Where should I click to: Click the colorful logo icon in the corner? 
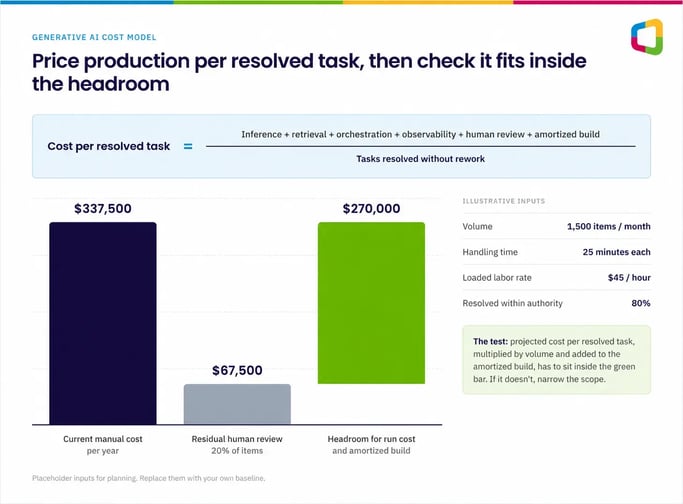(x=647, y=37)
